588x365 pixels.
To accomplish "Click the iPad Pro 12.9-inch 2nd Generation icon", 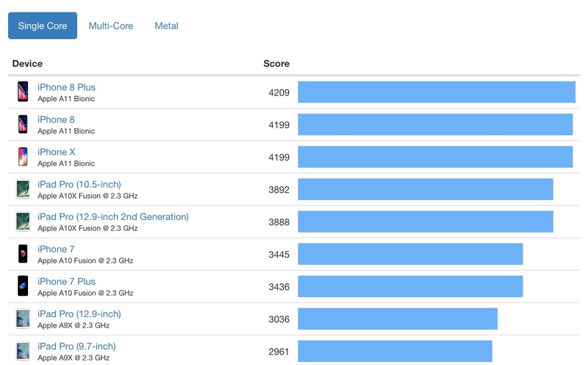I will click(23, 222).
